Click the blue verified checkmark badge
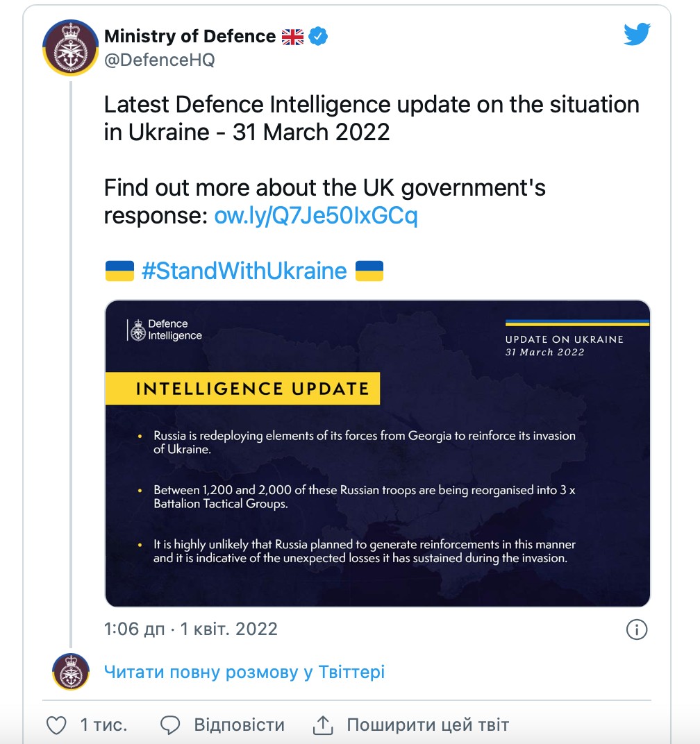 coord(318,37)
